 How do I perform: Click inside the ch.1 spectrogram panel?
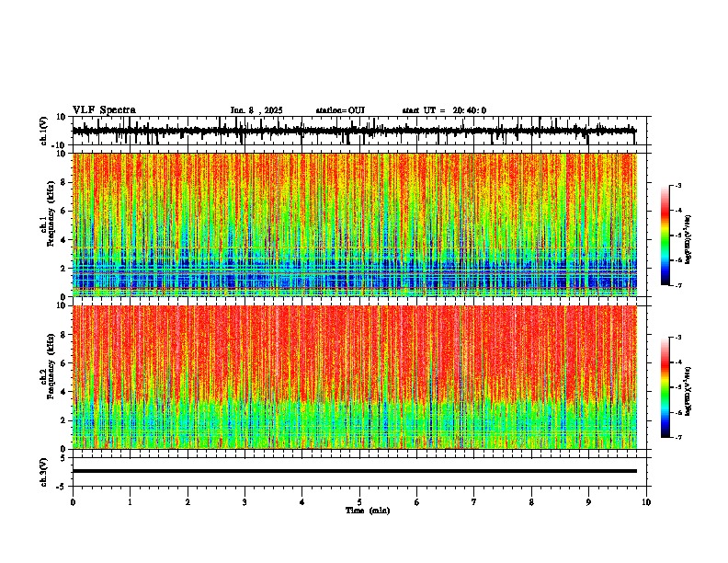click(354, 224)
